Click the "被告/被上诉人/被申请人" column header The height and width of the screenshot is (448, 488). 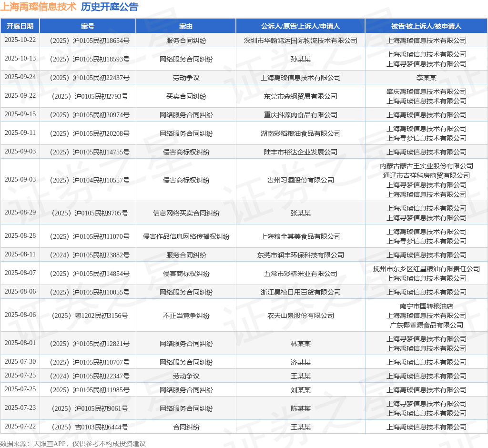(427, 26)
